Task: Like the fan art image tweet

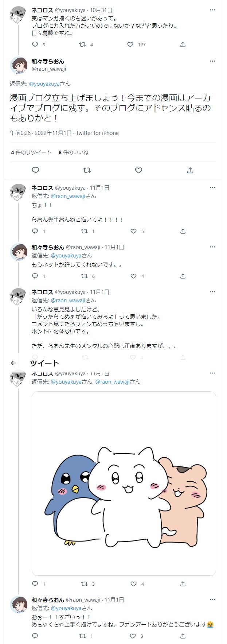Action: 133,584
